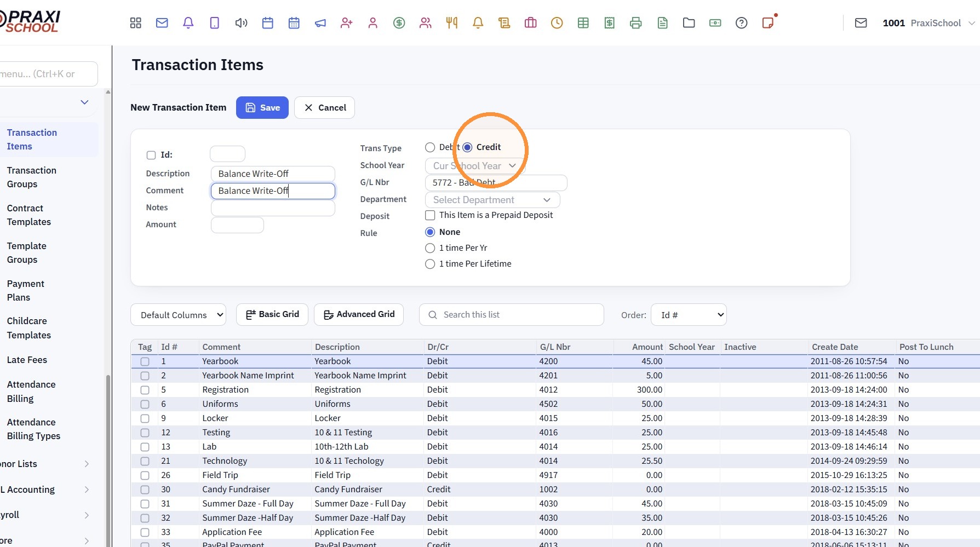
Task: Sort by the Amount column header
Action: tap(647, 347)
